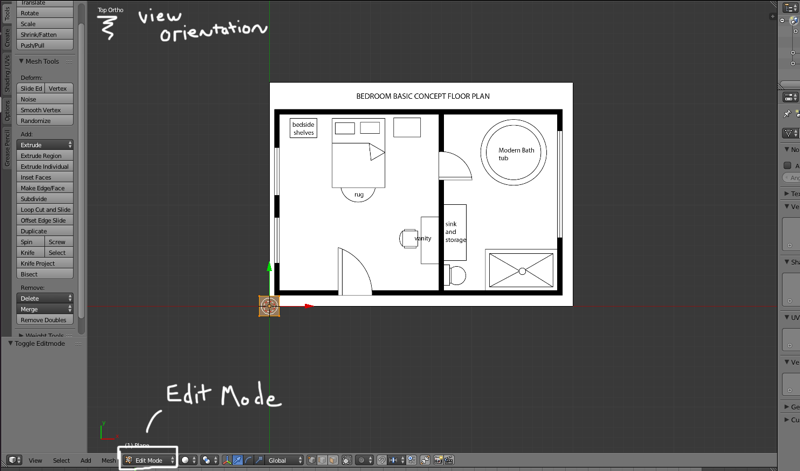Open proportional editing mode selector

coord(364,460)
